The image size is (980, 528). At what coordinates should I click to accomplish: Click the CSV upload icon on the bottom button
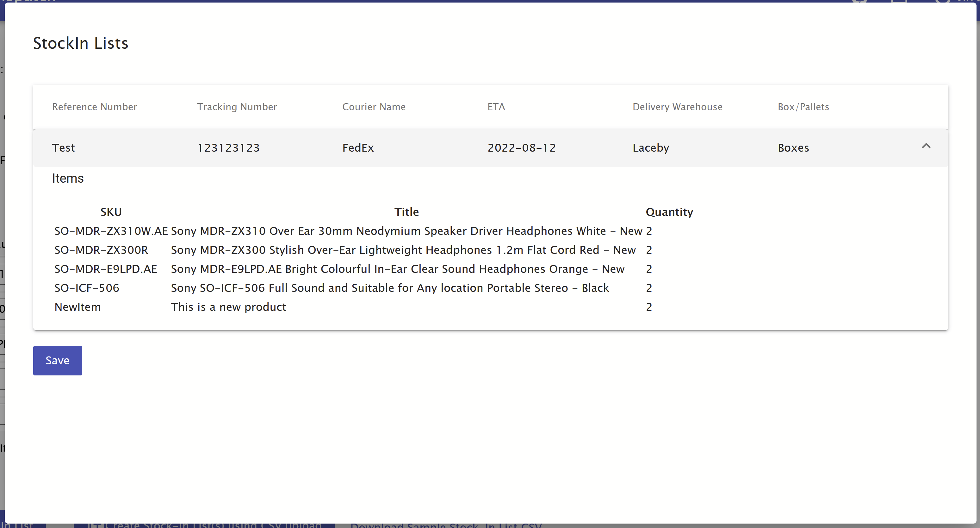point(96,525)
